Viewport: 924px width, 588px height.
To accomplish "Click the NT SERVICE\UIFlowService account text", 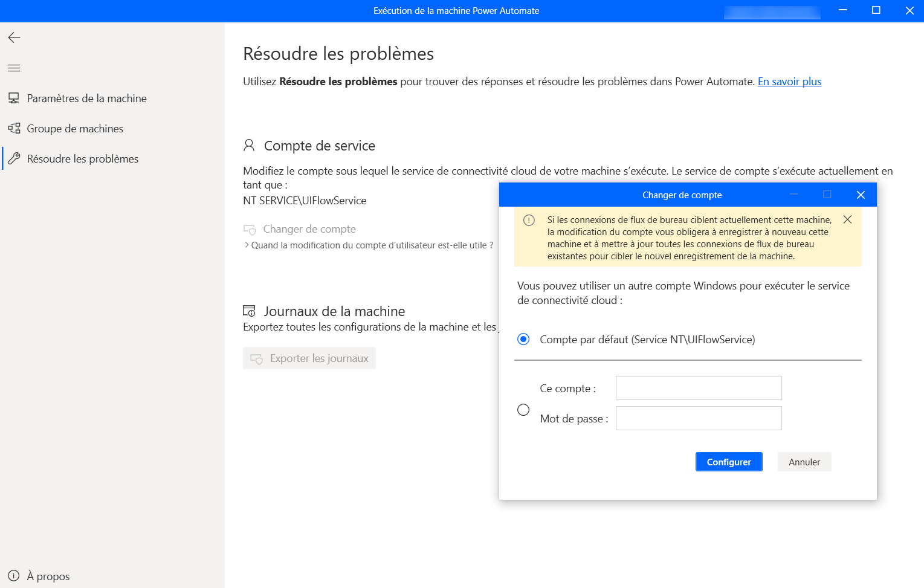I will [x=305, y=201].
